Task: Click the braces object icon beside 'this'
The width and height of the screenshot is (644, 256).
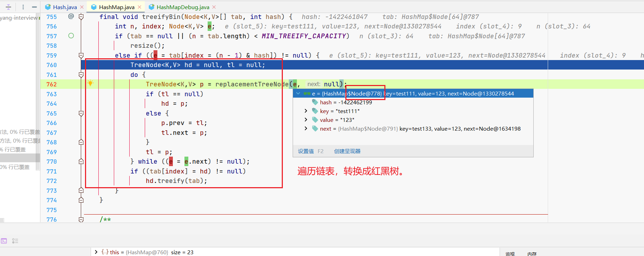Action: [x=105, y=252]
